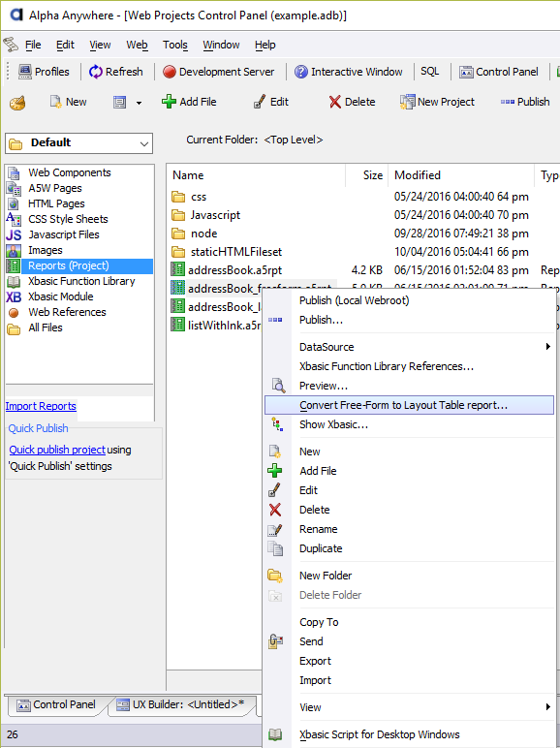
Task: Open the Window menu
Action: [221, 45]
